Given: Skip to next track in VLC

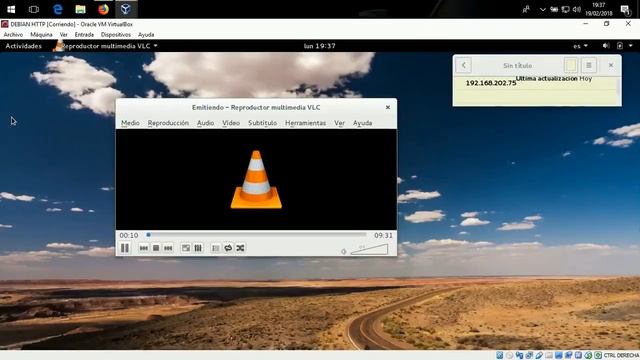Looking at the screenshot, I should 168,248.
